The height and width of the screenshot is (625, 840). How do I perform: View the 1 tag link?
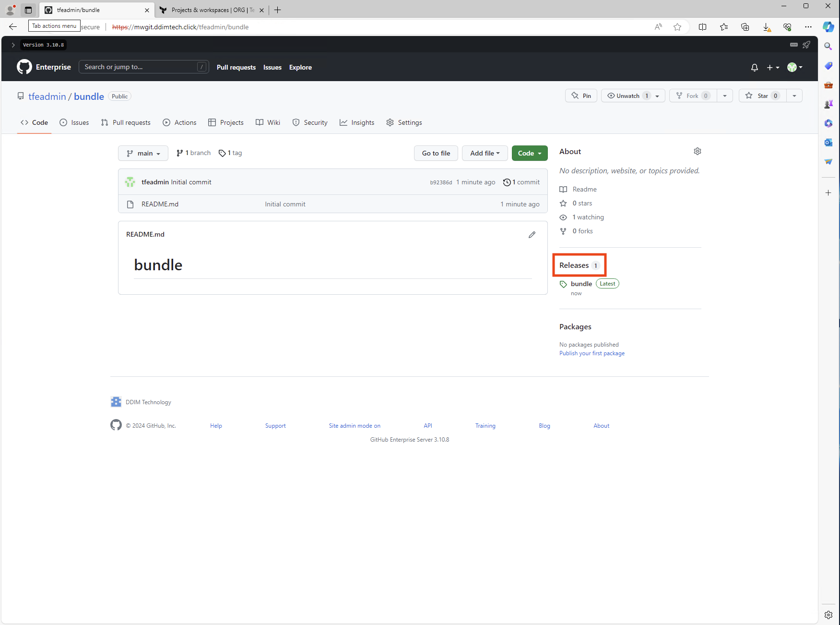(x=230, y=153)
